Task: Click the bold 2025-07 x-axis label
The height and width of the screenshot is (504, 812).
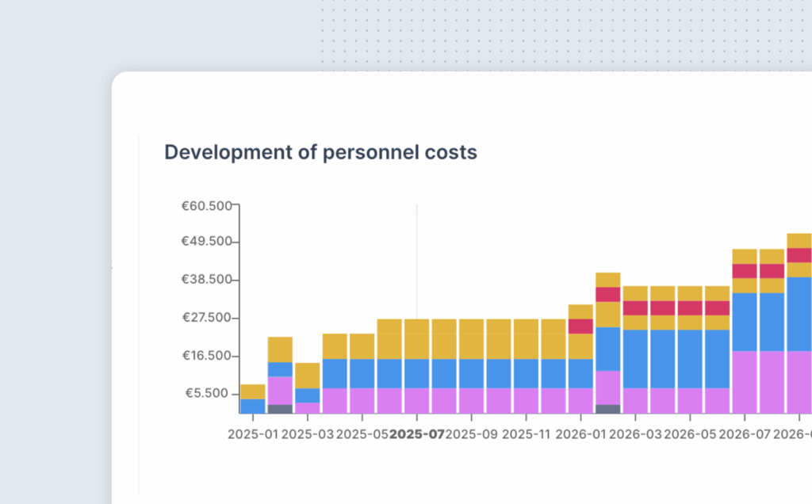Action: click(x=416, y=434)
